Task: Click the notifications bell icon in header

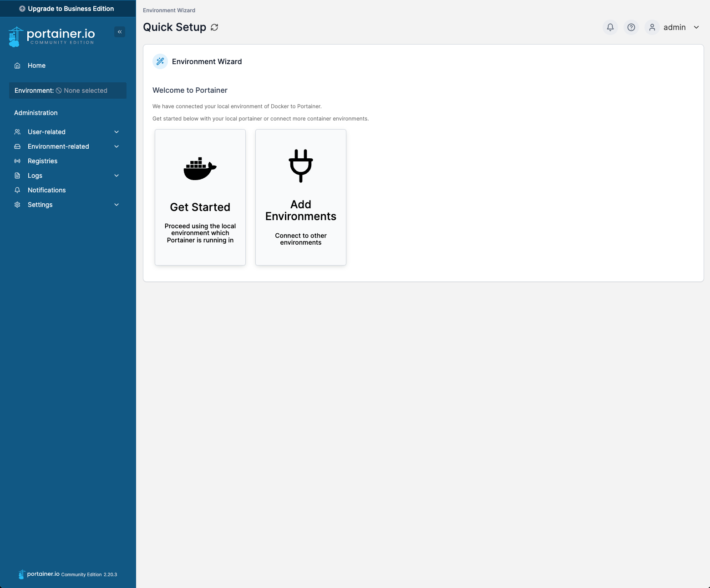Action: pos(610,27)
